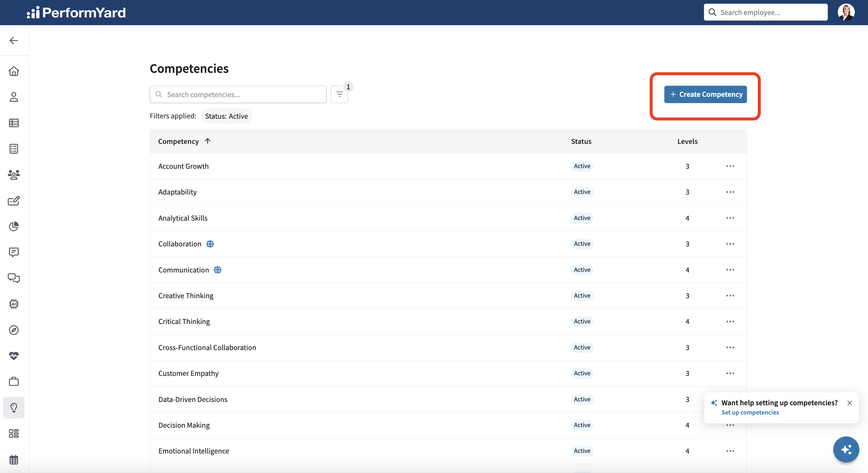
Task: Collapse sidebar using the back arrow
Action: [14, 40]
